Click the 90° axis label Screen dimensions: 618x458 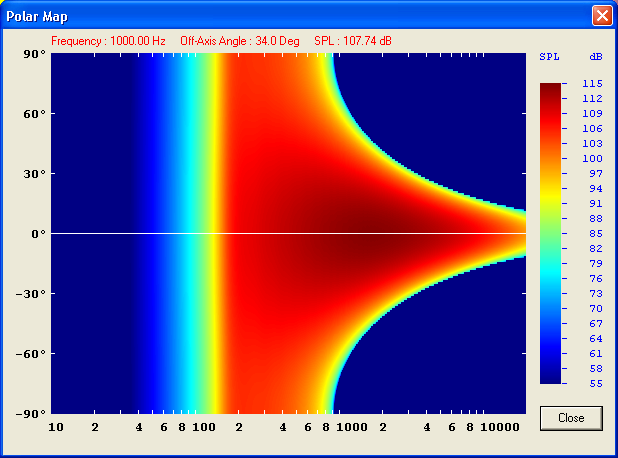pyautogui.click(x=34, y=54)
